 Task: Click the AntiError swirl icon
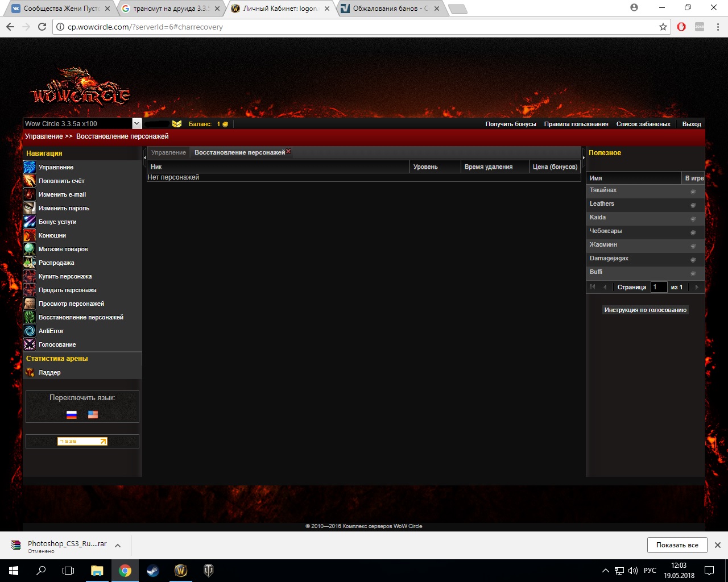[x=30, y=331]
